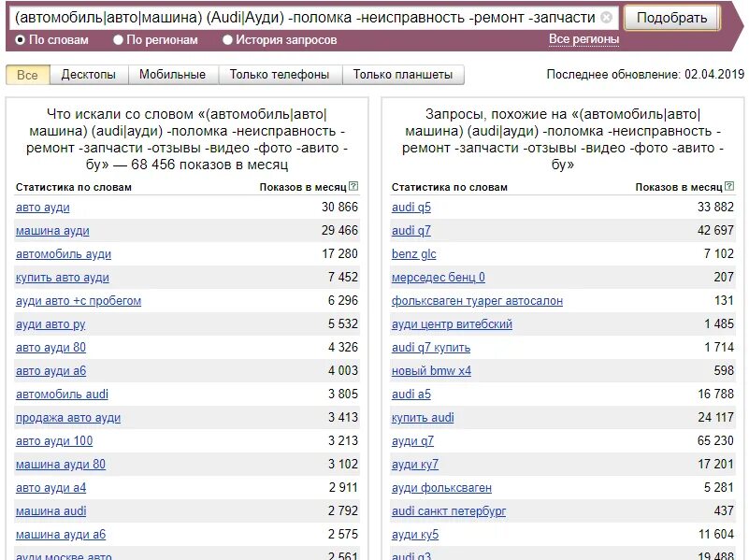749x560 pixels.
Task: Click the 30 866 impressions value
Action: pos(339,208)
